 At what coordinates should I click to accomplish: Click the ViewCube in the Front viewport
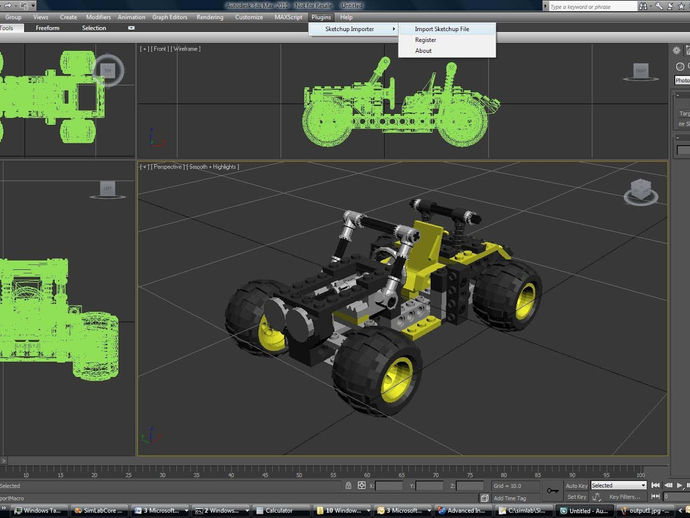641,72
